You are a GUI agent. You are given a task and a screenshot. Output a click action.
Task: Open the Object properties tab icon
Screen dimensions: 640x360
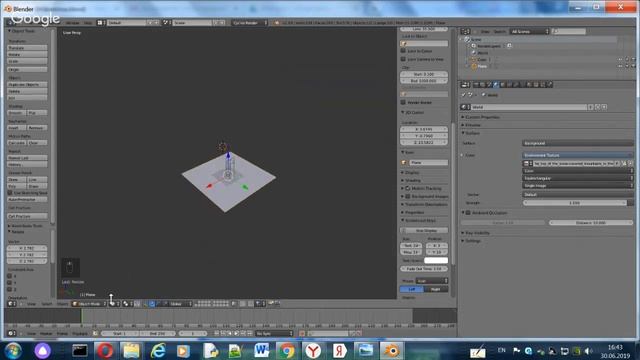[502, 84]
